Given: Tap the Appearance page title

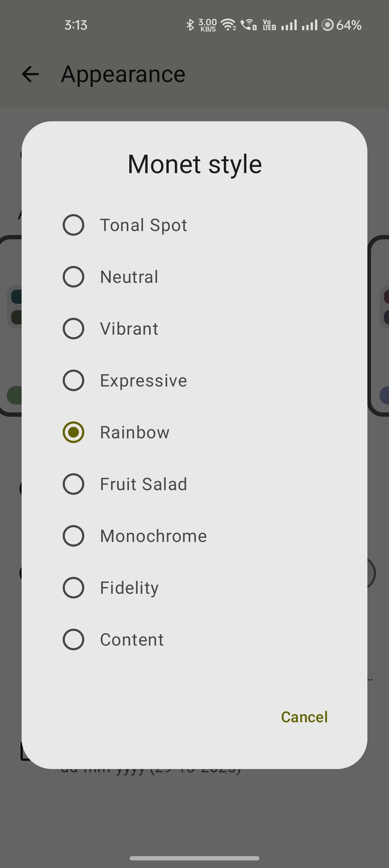Looking at the screenshot, I should (123, 74).
